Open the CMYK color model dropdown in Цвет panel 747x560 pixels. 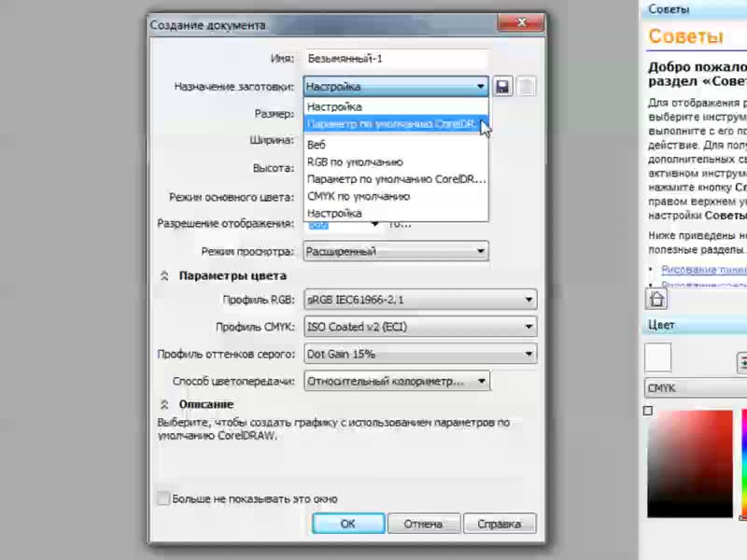tap(696, 388)
